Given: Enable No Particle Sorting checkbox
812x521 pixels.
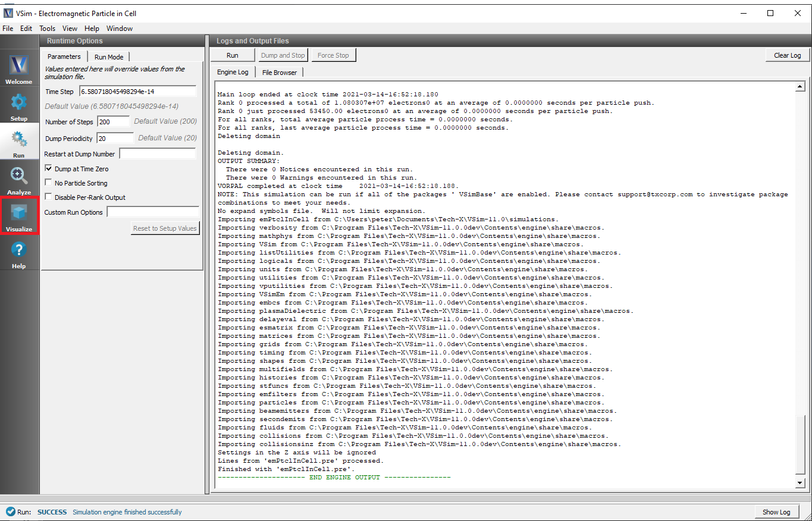Looking at the screenshot, I should pos(49,183).
